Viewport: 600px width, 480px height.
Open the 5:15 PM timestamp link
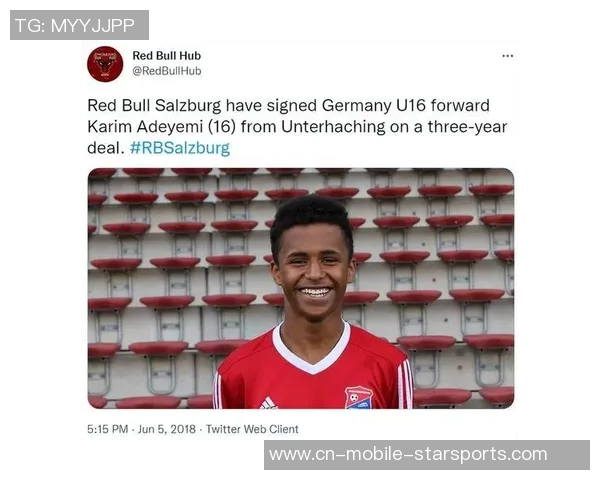108,429
